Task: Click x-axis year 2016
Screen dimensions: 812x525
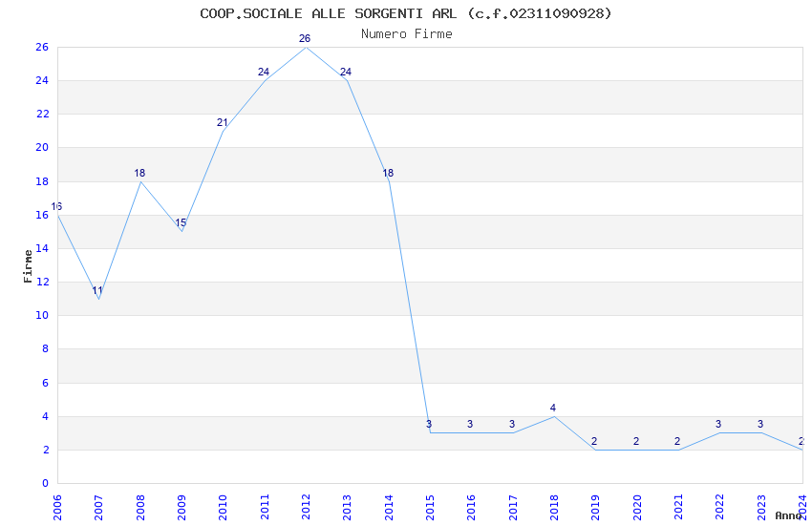Action: pos(471,507)
